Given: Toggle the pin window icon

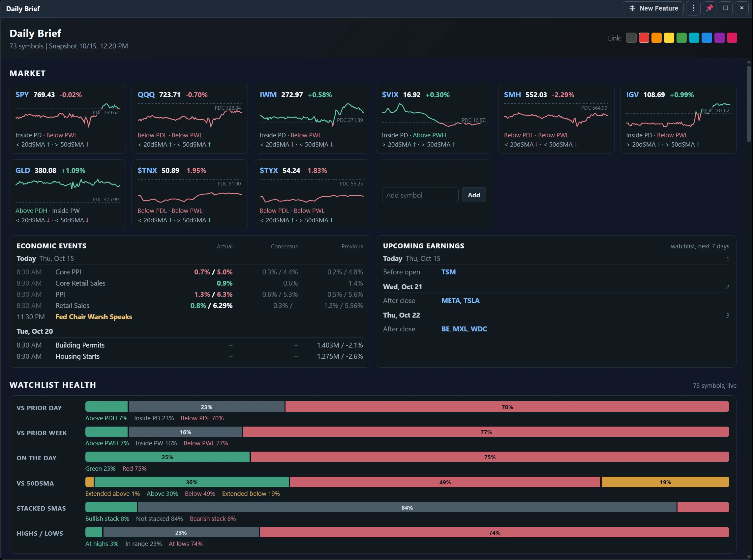Looking at the screenshot, I should (709, 8).
